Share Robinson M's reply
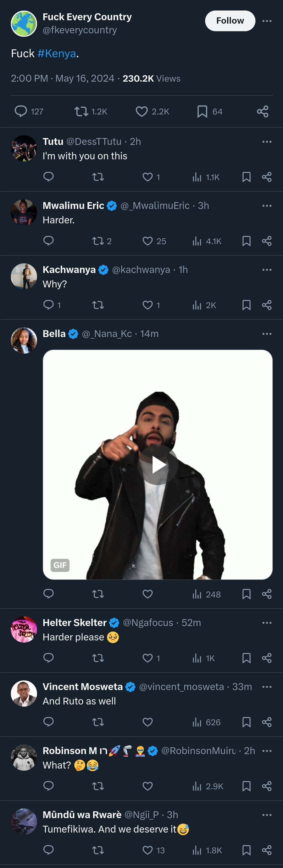This screenshot has width=283, height=868. click(x=266, y=786)
